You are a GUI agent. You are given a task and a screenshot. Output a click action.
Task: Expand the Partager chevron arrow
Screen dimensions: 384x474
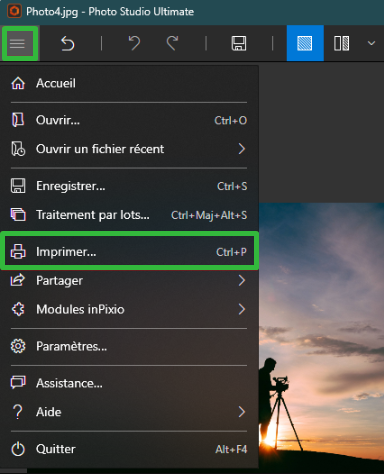pyautogui.click(x=242, y=281)
